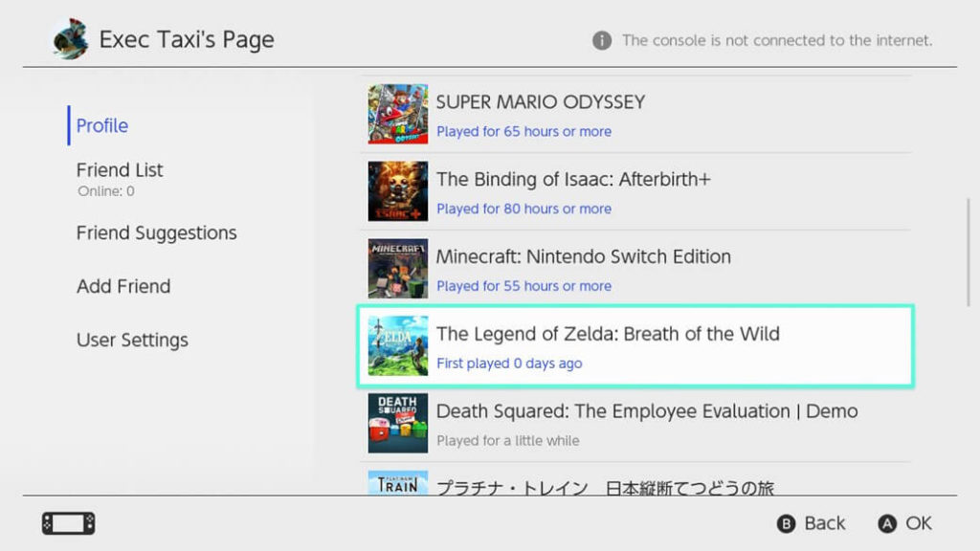The height and width of the screenshot is (551, 980).
Task: Click 'First played 0 days ago' text
Action: [x=510, y=364]
